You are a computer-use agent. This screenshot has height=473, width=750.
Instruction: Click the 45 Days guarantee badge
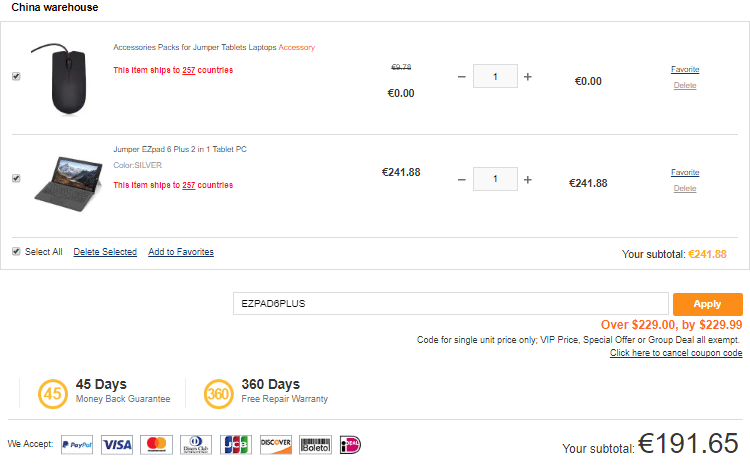pos(51,394)
